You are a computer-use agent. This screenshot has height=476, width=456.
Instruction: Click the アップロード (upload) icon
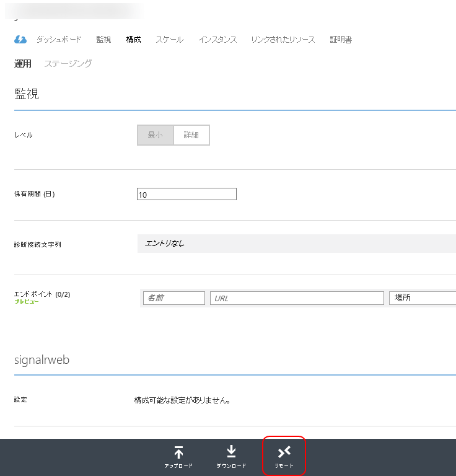pyautogui.click(x=178, y=453)
